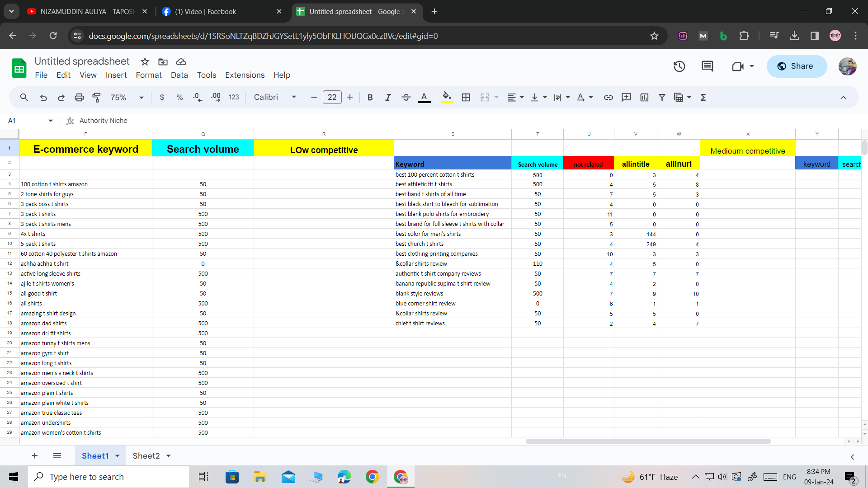Click the paint format roller icon
The width and height of the screenshot is (868, 488).
[x=96, y=97]
